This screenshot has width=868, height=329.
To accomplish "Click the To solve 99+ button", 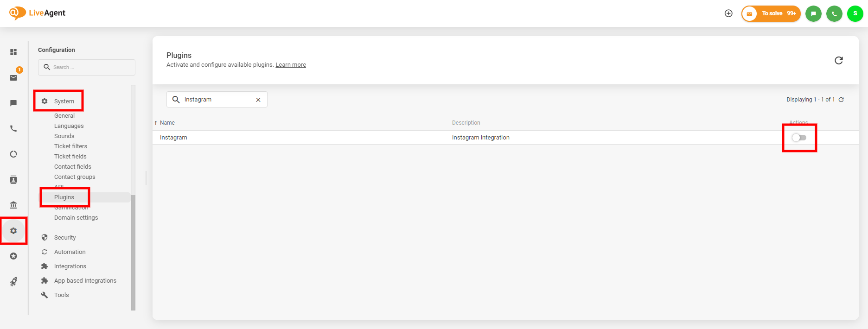I will (771, 13).
